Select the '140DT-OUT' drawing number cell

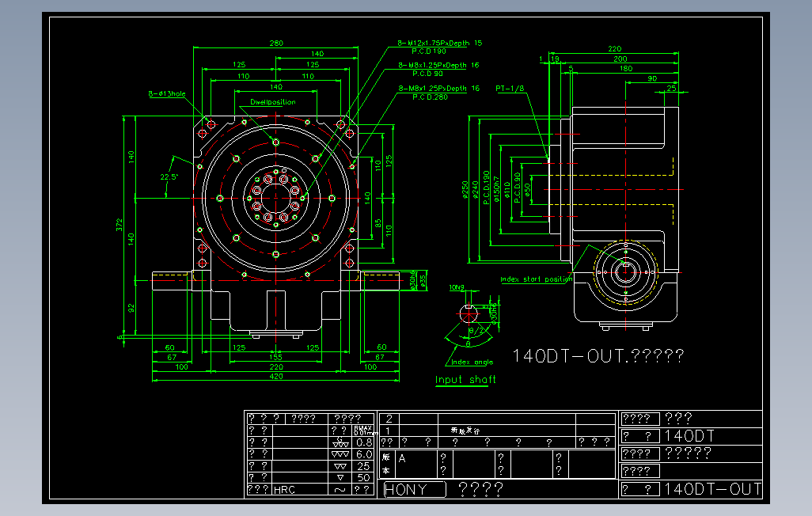pos(712,489)
